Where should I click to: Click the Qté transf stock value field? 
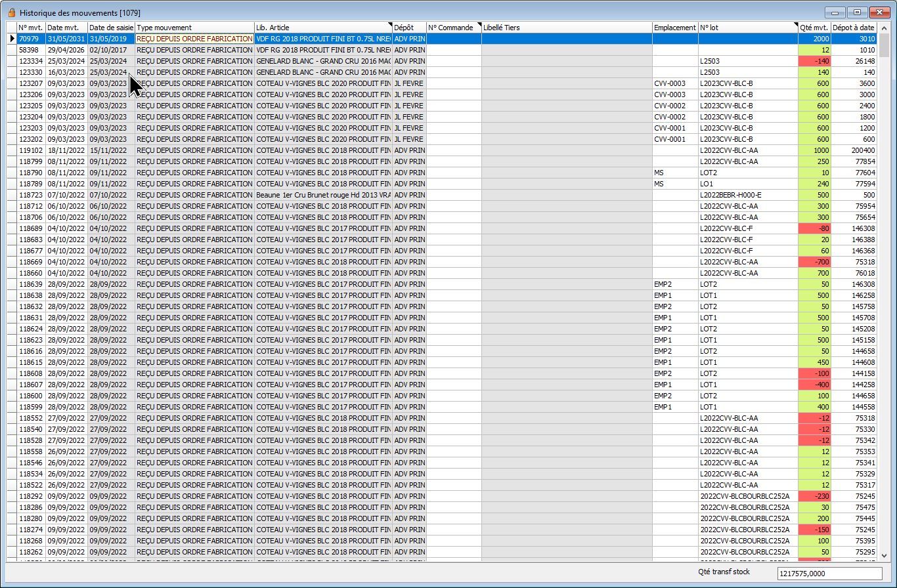829,574
